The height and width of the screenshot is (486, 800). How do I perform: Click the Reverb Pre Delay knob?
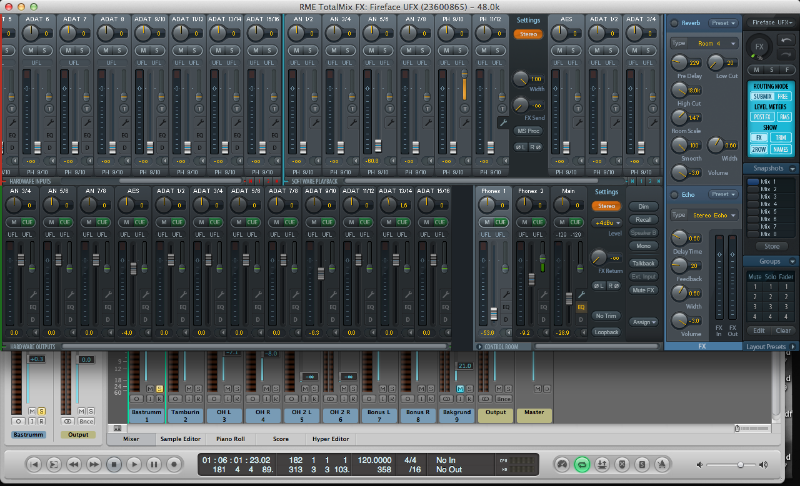pos(679,63)
